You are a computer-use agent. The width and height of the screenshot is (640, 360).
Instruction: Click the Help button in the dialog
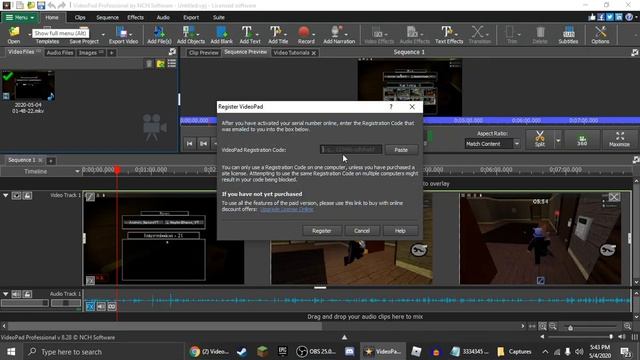tap(400, 231)
